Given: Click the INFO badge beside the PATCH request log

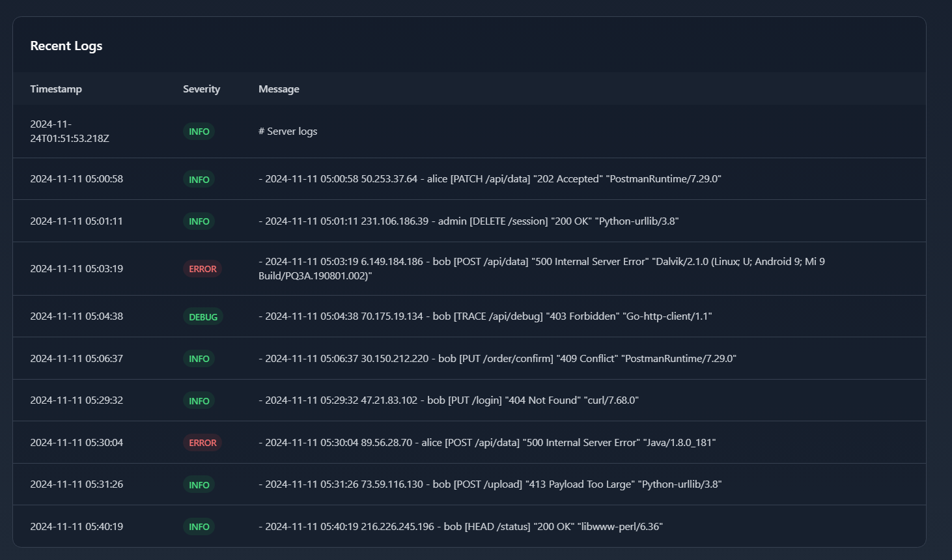Looking at the screenshot, I should tap(199, 179).
